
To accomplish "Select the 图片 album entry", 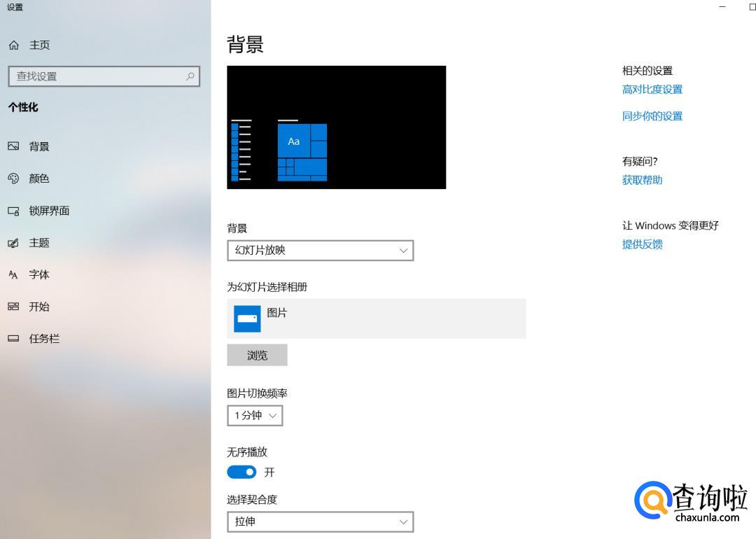I will coord(377,318).
